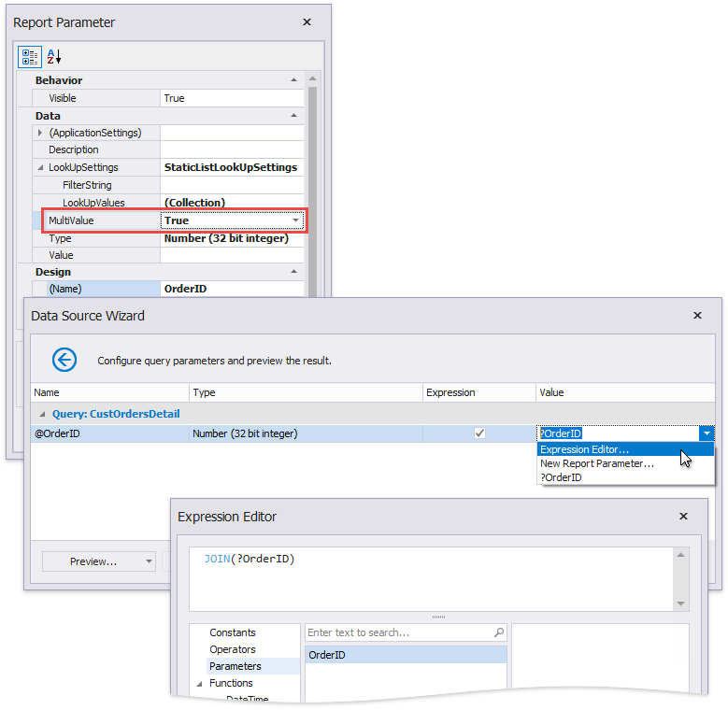Expand the (ApplicationSettings) property
The image size is (728, 710).
point(40,133)
